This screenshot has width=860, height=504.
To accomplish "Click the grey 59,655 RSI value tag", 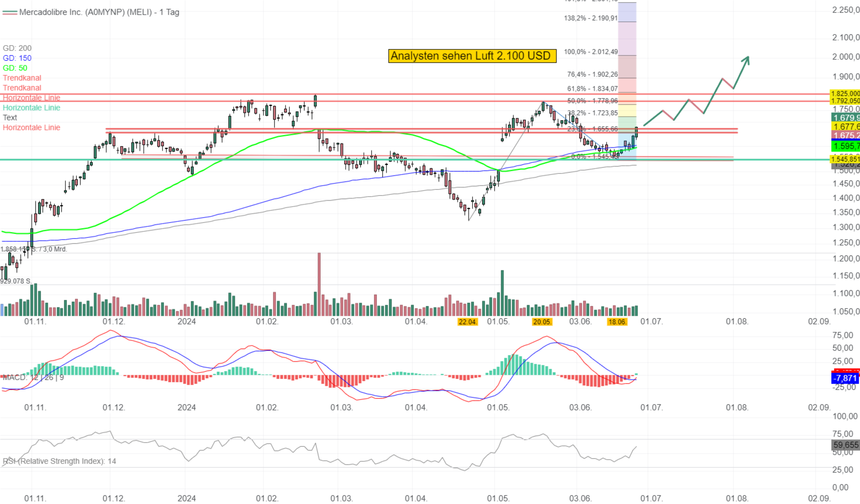I will click(x=845, y=445).
